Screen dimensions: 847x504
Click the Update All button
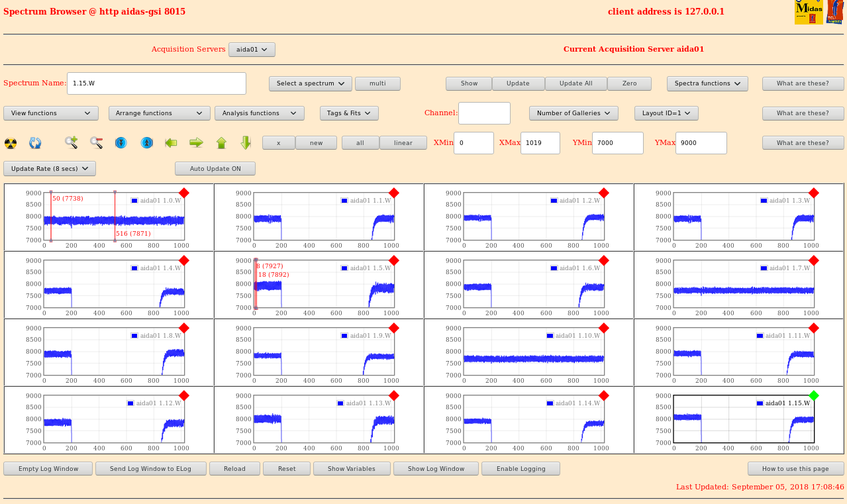[x=575, y=83]
